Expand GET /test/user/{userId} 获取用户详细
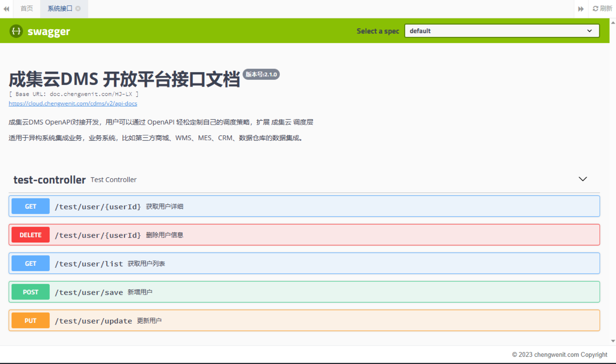Viewport: 616px width, 364px height. (x=304, y=206)
